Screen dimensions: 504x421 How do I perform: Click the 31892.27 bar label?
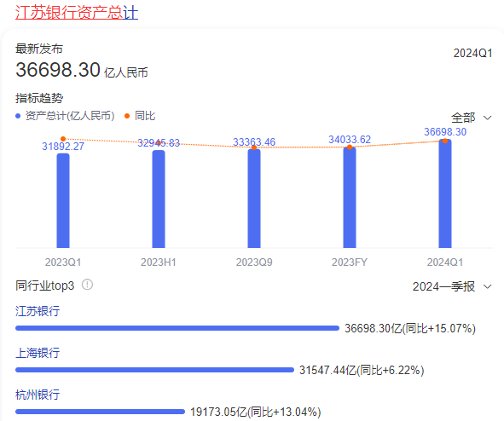click(63, 147)
